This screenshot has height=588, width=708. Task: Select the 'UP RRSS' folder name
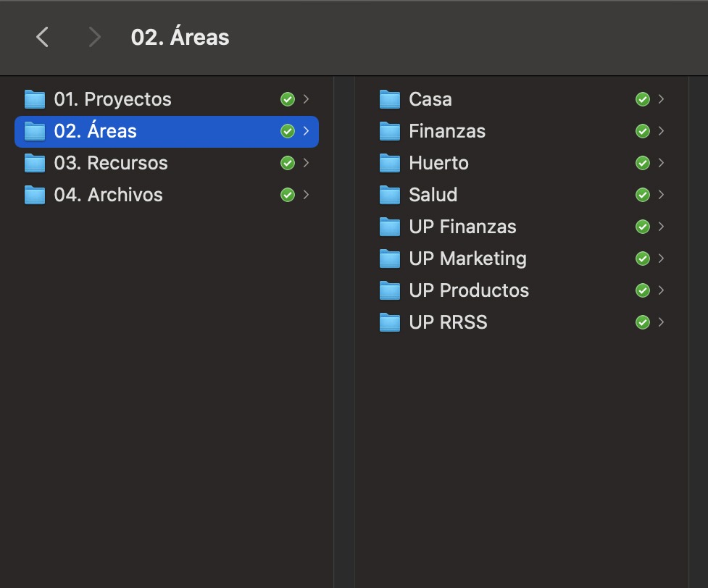pos(448,322)
